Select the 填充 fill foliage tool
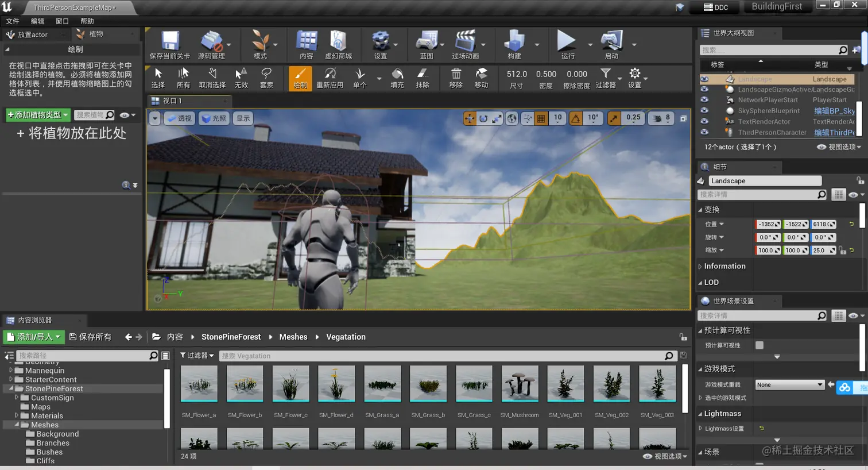The height and width of the screenshot is (470, 868). (397, 78)
